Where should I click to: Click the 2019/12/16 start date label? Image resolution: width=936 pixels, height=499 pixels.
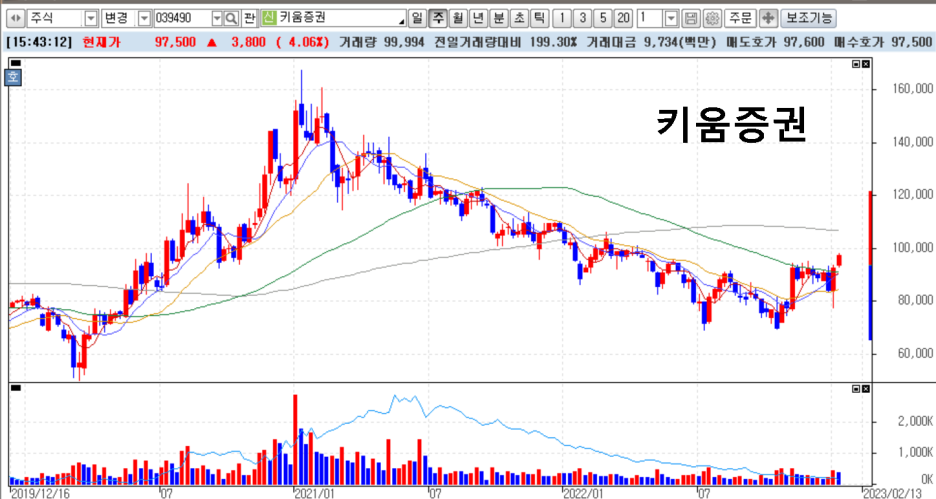[40, 493]
